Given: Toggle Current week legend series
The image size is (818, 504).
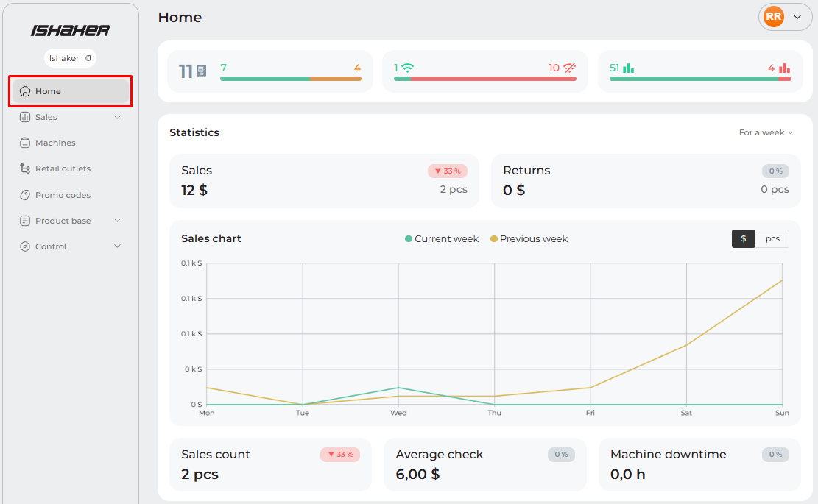Looking at the screenshot, I should point(442,239).
